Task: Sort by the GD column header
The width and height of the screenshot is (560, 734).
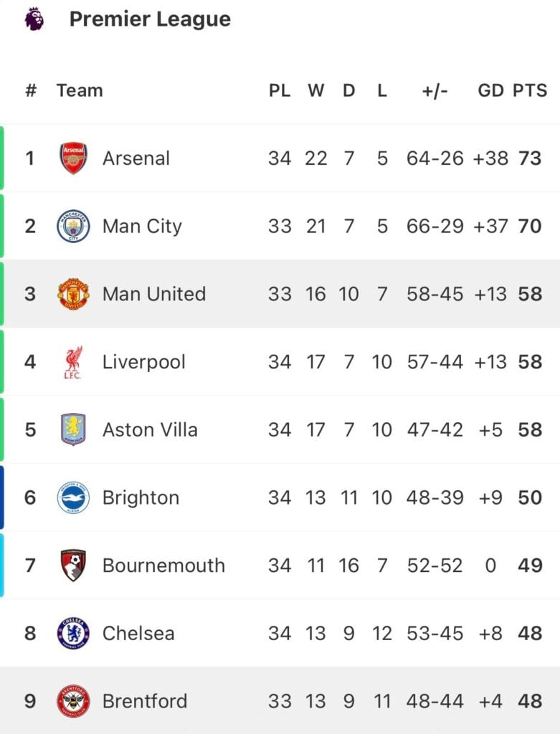Action: [x=490, y=90]
